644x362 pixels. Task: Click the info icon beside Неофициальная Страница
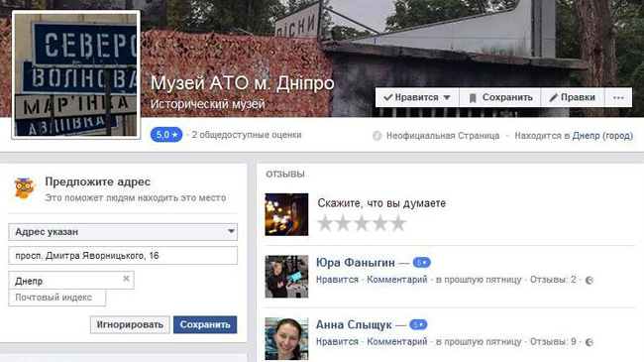coord(376,135)
